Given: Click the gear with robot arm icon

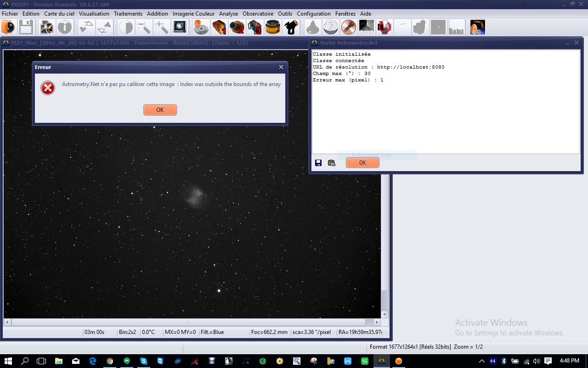Looking at the screenshot, I should click(477, 28).
